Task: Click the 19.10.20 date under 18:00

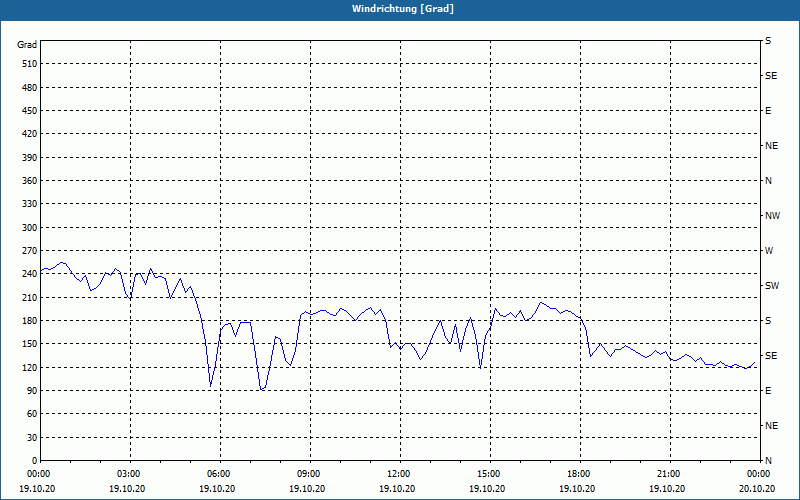Action: coord(577,489)
